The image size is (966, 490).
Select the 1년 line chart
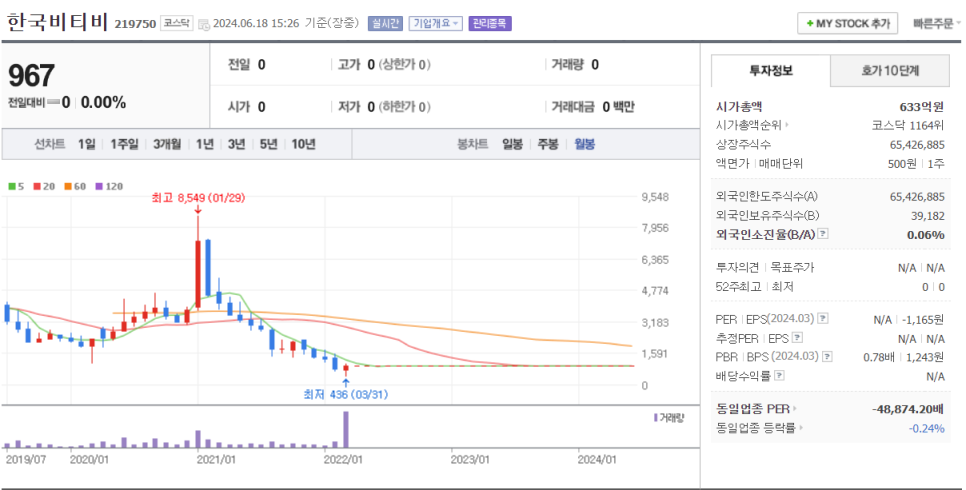coord(205,144)
